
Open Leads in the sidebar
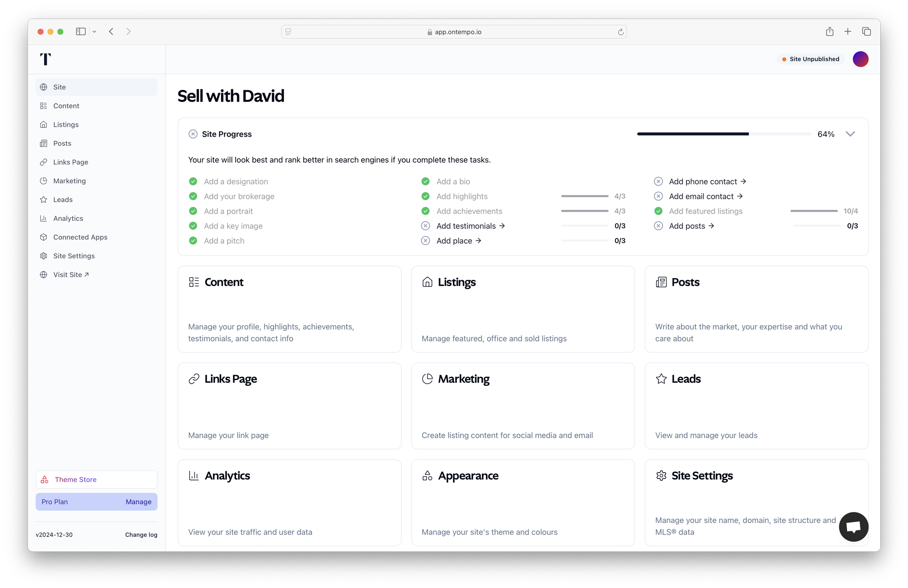click(96, 200)
